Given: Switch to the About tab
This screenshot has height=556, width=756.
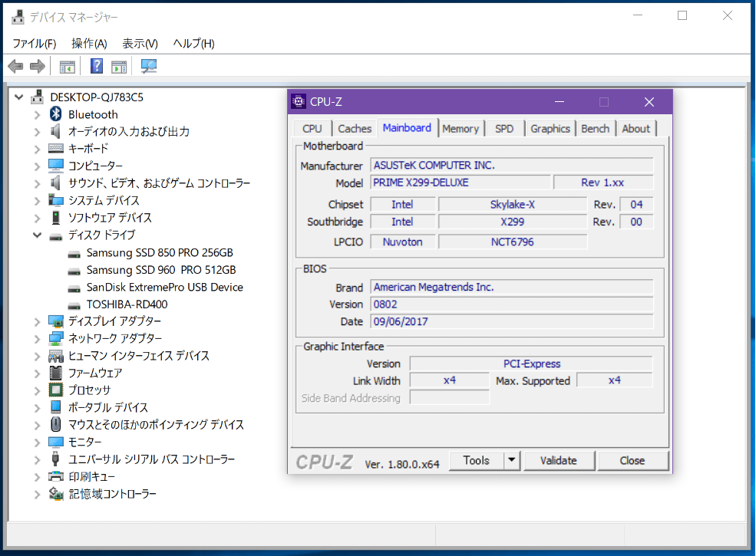Looking at the screenshot, I should point(636,129).
